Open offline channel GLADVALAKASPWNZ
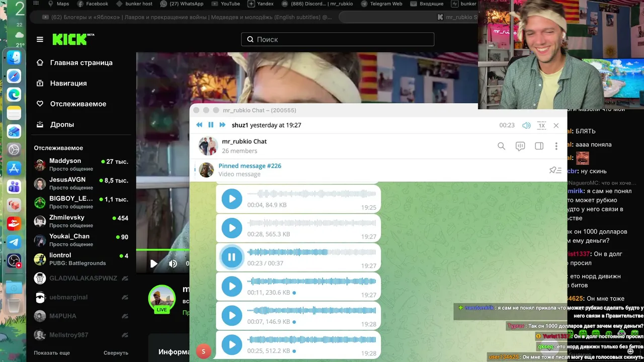This screenshot has width=644, height=362. 81,278
